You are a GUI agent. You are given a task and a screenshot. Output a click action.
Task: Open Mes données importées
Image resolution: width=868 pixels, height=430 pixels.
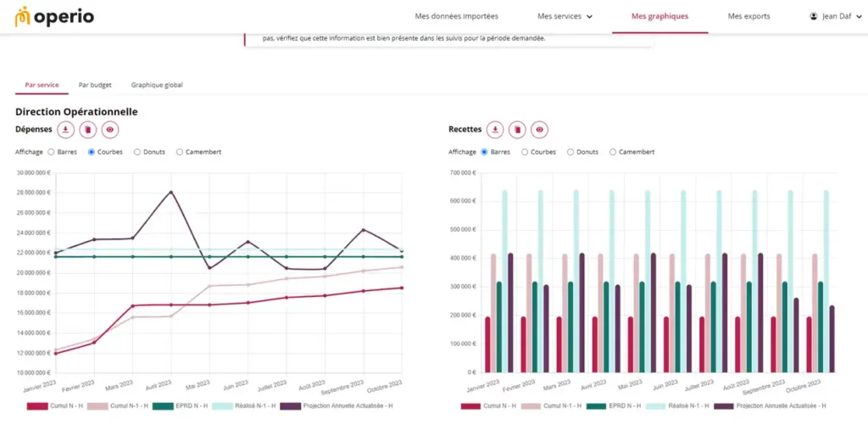coord(457,17)
